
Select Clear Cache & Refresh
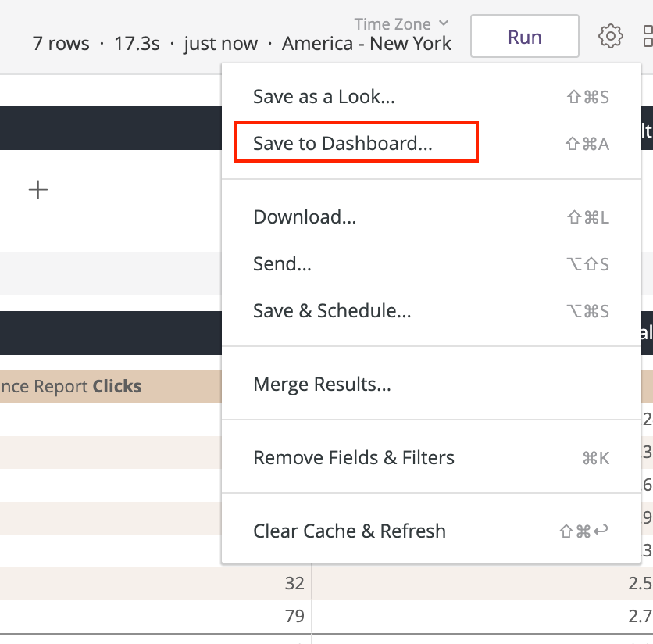(349, 531)
